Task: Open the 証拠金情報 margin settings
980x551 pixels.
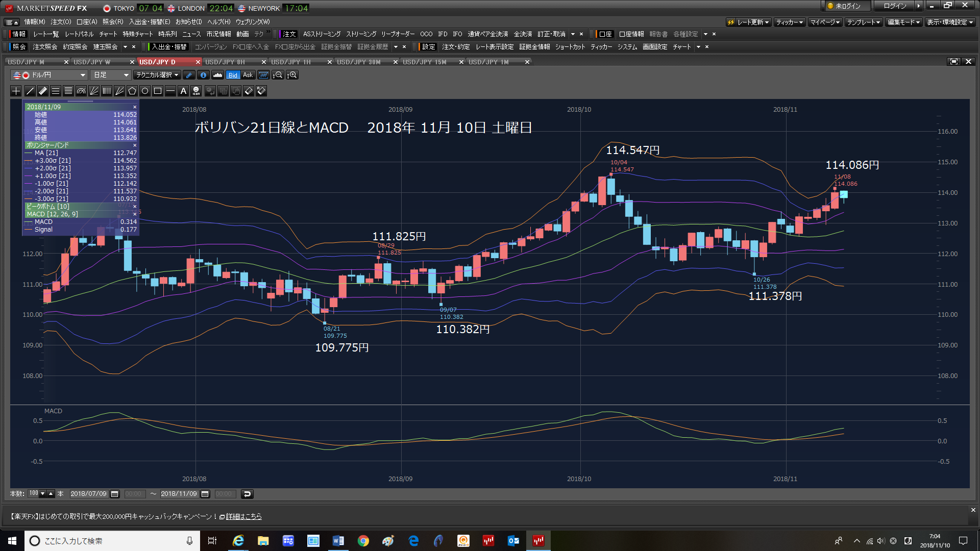Action: (534, 47)
